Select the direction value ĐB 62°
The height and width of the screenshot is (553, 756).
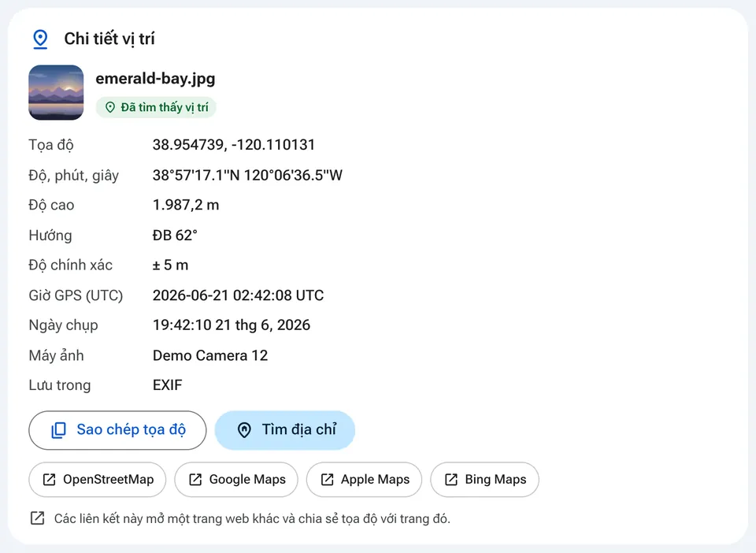coord(175,236)
